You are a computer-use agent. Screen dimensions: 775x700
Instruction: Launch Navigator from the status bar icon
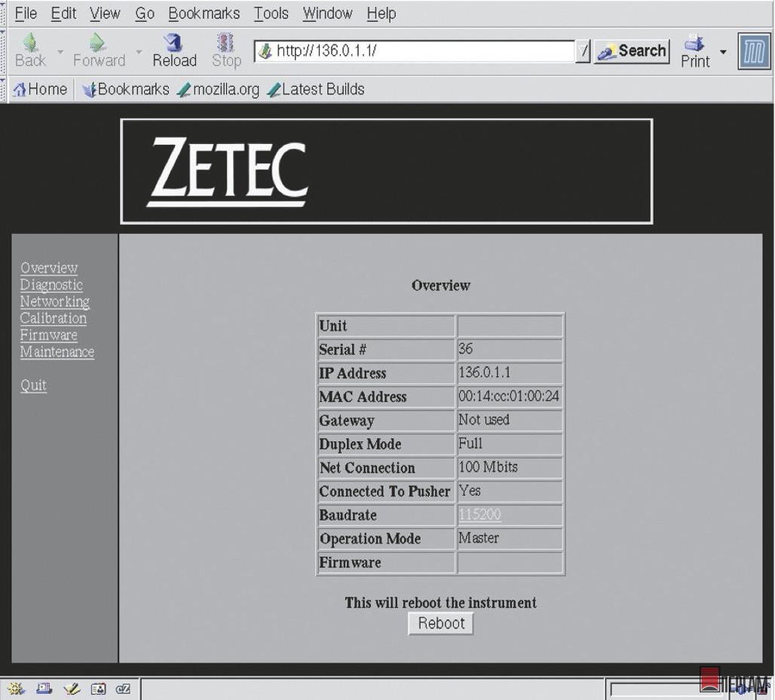16,689
